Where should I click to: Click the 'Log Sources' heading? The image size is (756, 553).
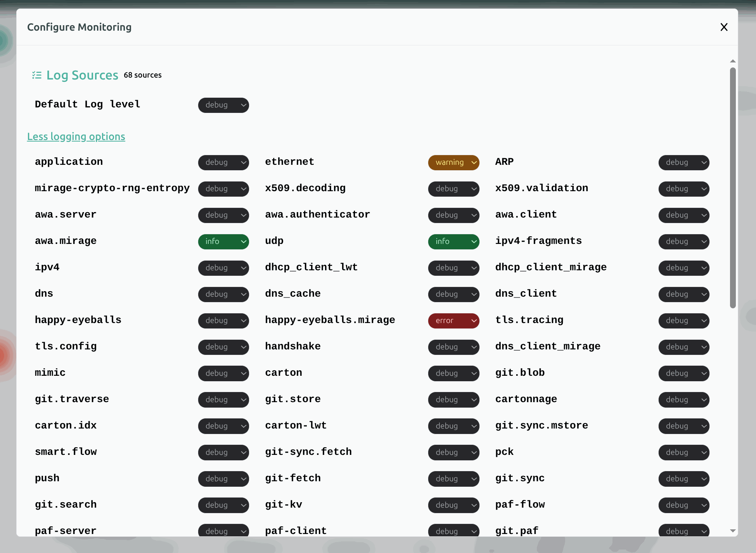[x=82, y=75]
